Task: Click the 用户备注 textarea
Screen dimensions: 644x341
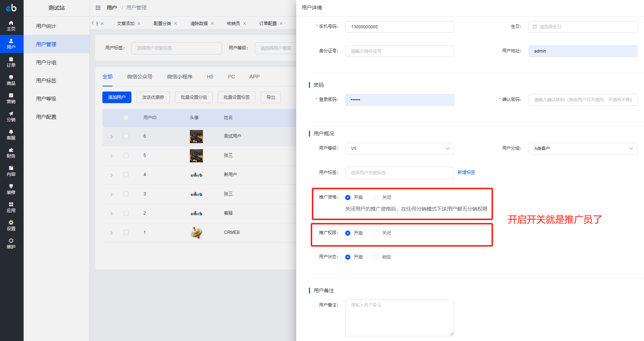Action: [399, 318]
